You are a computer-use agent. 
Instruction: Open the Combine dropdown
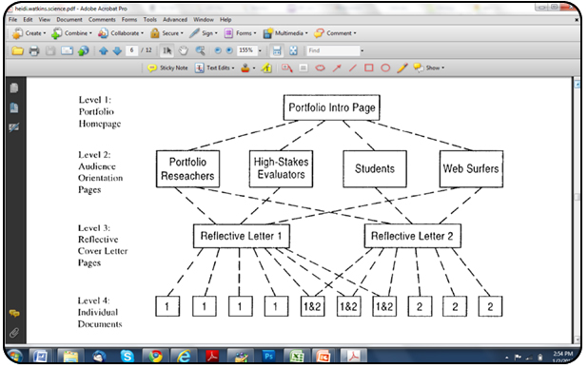coord(71,33)
